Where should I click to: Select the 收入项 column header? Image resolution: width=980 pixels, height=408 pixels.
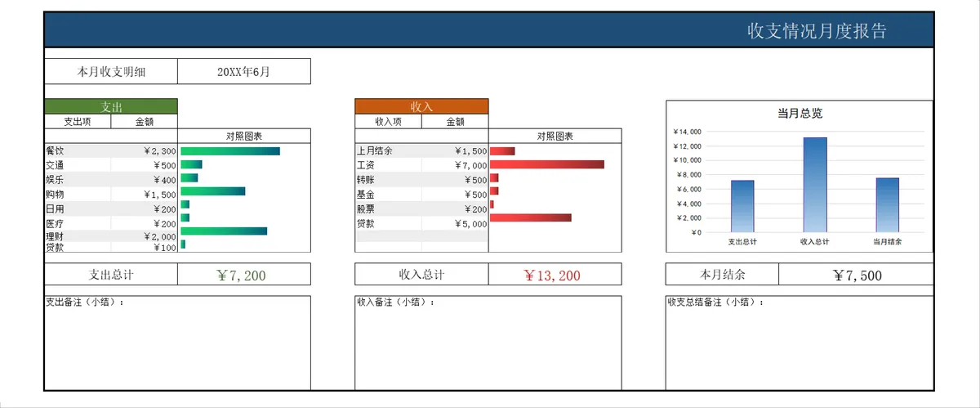[x=388, y=121]
